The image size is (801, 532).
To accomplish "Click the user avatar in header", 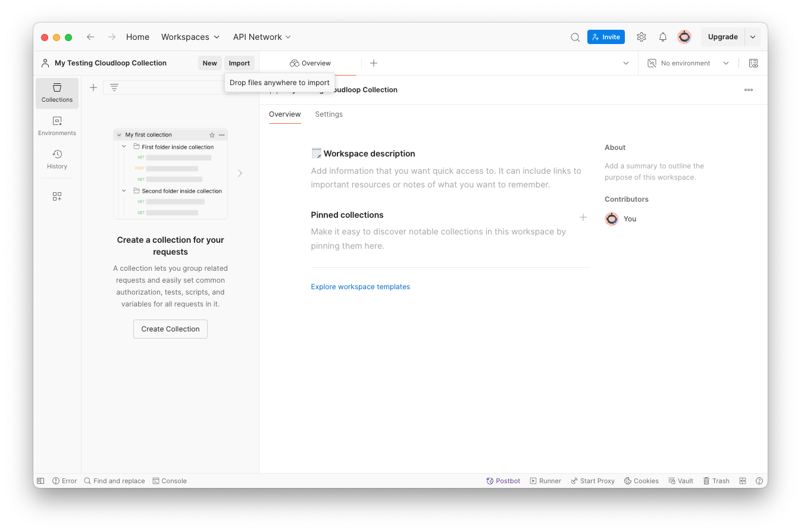I will (684, 37).
